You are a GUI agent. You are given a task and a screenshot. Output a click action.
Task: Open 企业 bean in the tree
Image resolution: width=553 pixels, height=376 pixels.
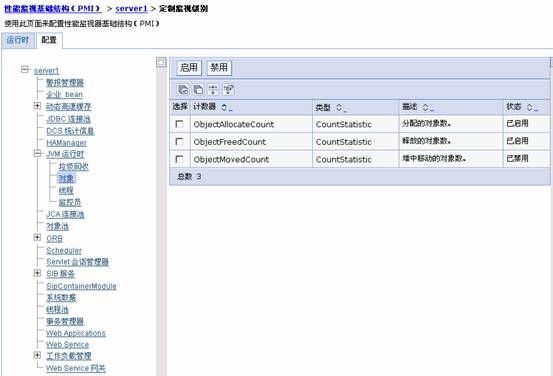65,95
